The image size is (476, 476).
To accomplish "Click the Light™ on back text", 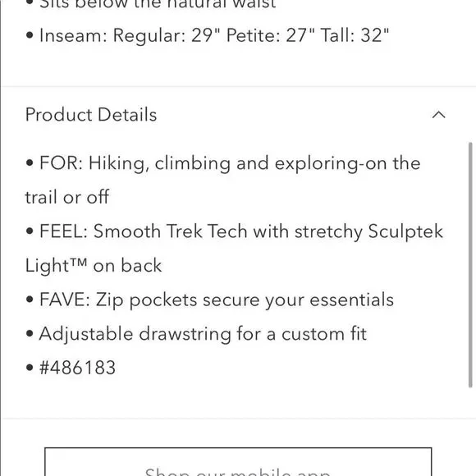I will click(94, 266).
